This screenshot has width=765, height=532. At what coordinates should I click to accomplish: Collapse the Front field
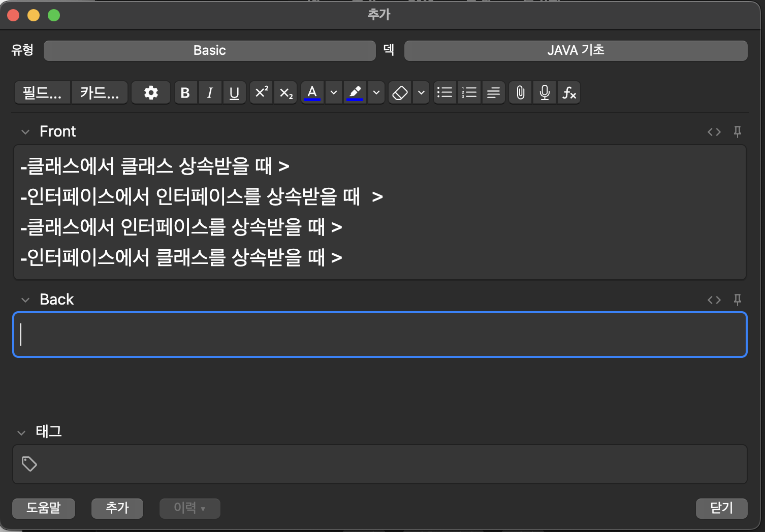point(25,132)
